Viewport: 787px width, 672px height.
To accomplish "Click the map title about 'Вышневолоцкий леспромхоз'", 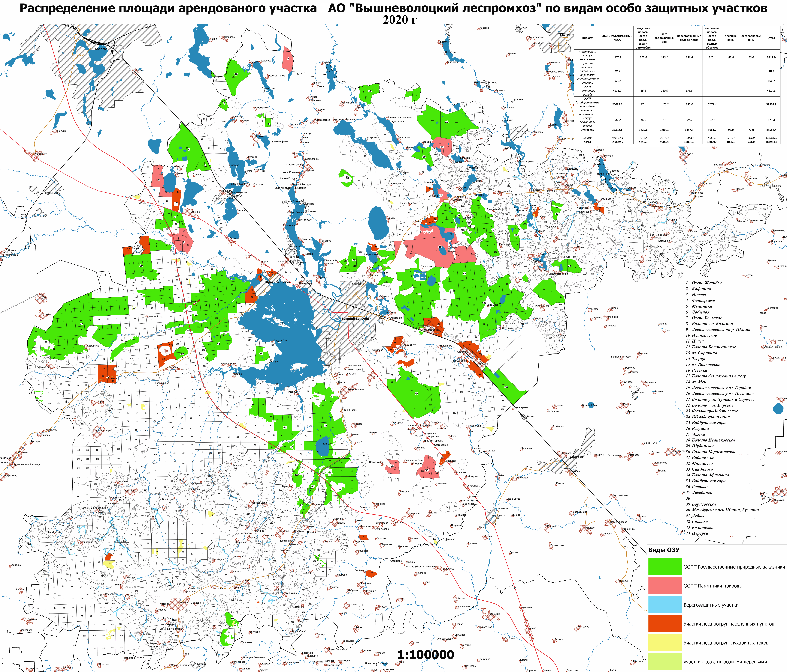I will tap(394, 8).
